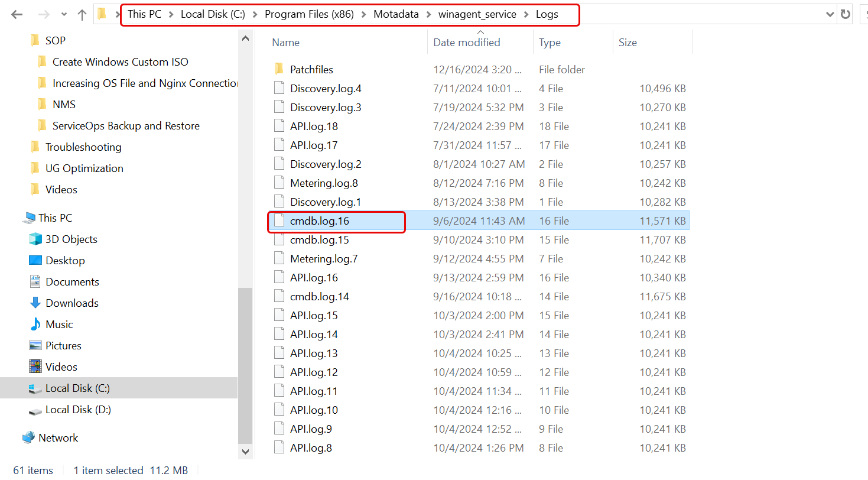The image size is (868, 480).
Task: Click Videos icon under This PC
Action: [35, 367]
